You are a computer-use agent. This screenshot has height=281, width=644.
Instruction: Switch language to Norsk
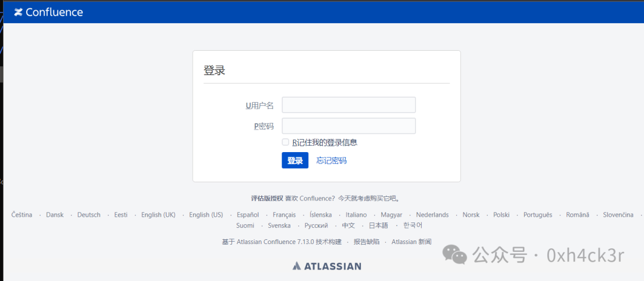pyautogui.click(x=471, y=215)
